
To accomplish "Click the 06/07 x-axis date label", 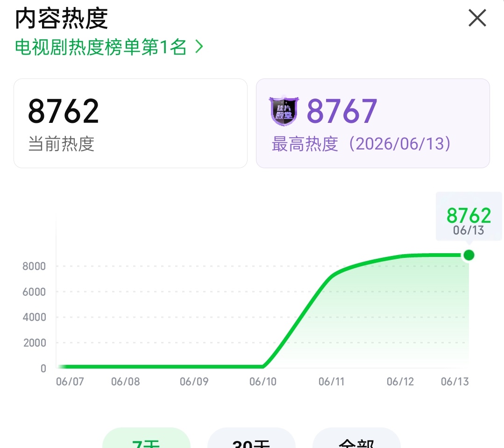I will tap(70, 382).
